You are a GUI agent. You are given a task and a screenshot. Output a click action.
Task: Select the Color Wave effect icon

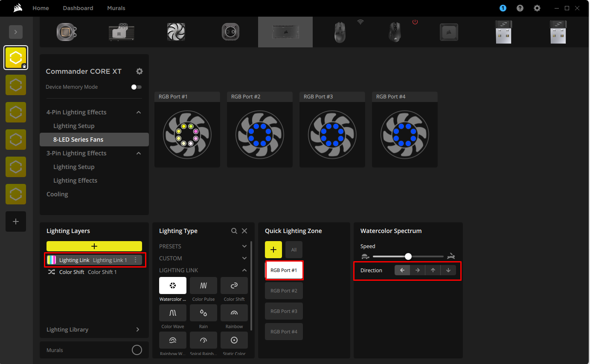click(173, 313)
